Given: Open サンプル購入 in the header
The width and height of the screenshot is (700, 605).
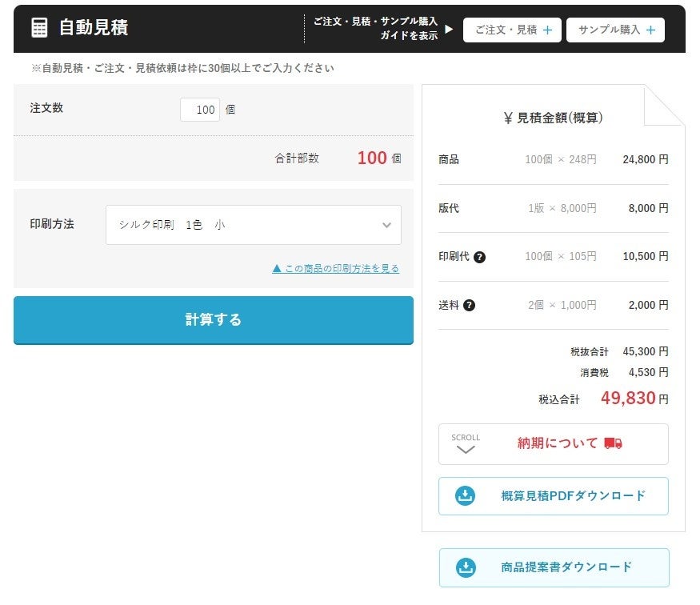Looking at the screenshot, I should pos(615,30).
